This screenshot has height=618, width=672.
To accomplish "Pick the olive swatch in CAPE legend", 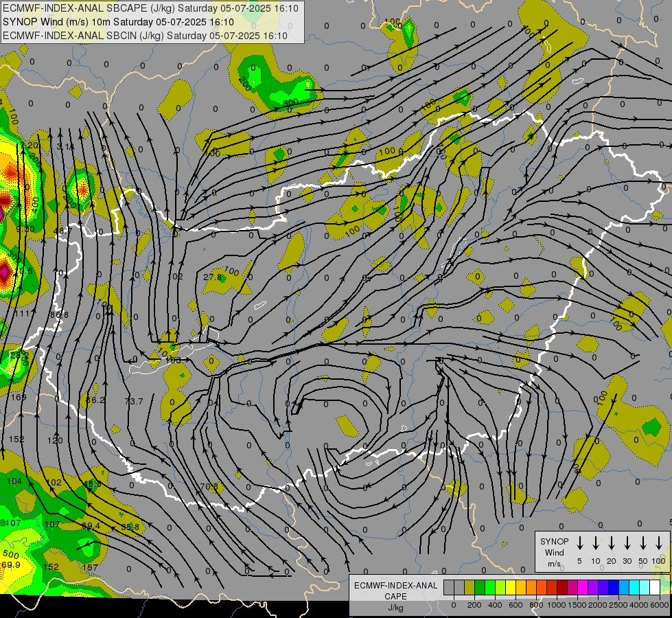I will pos(470,588).
